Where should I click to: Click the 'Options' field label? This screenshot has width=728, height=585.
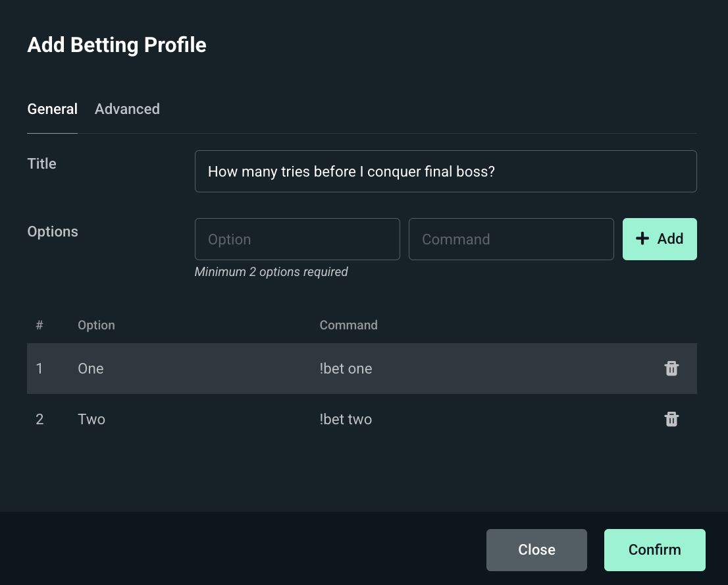pos(53,231)
